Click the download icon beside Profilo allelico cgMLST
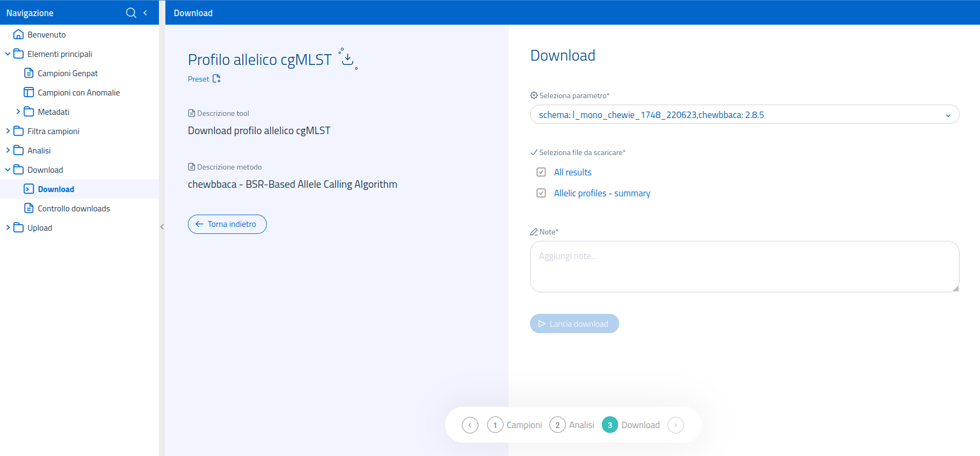Image resolution: width=980 pixels, height=456 pixels. pyautogui.click(x=348, y=59)
